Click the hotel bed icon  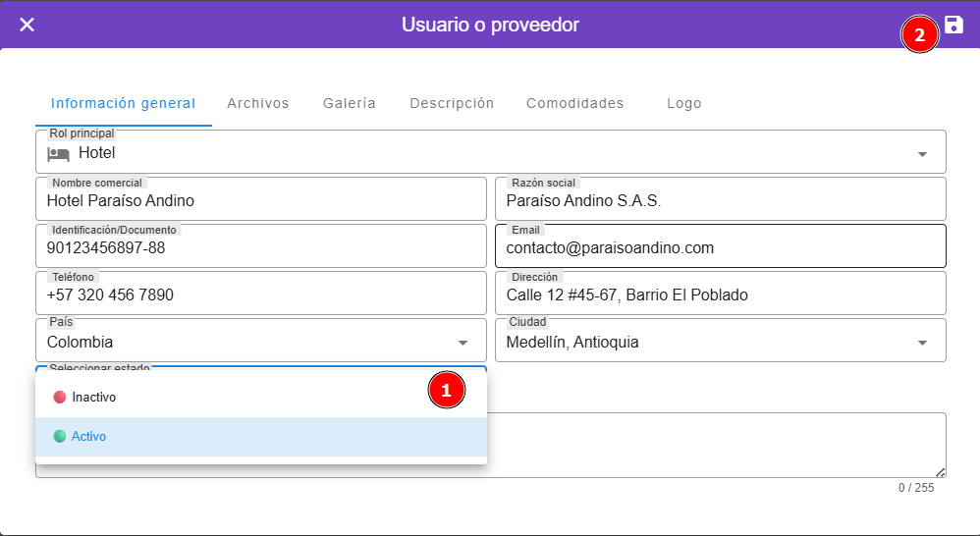59,153
